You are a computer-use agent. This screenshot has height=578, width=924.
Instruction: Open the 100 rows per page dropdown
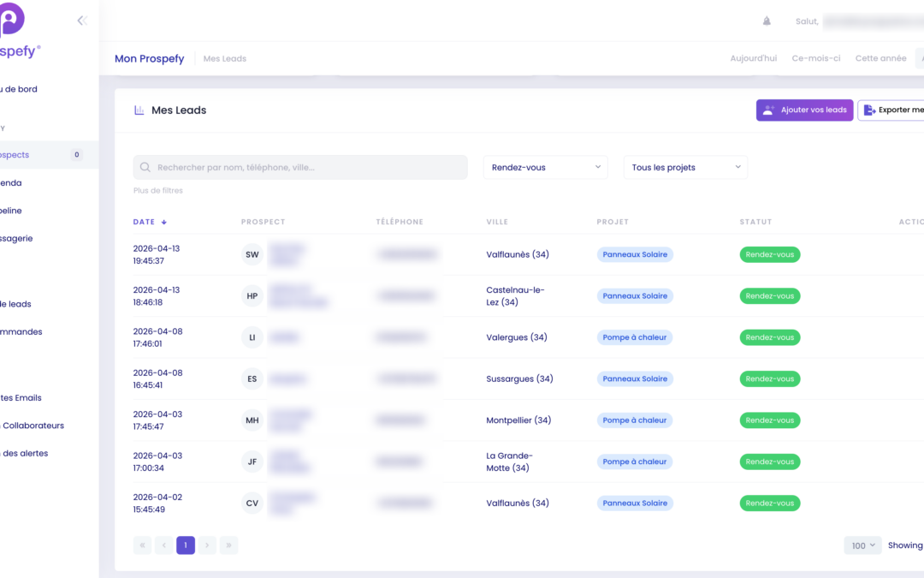tap(862, 545)
